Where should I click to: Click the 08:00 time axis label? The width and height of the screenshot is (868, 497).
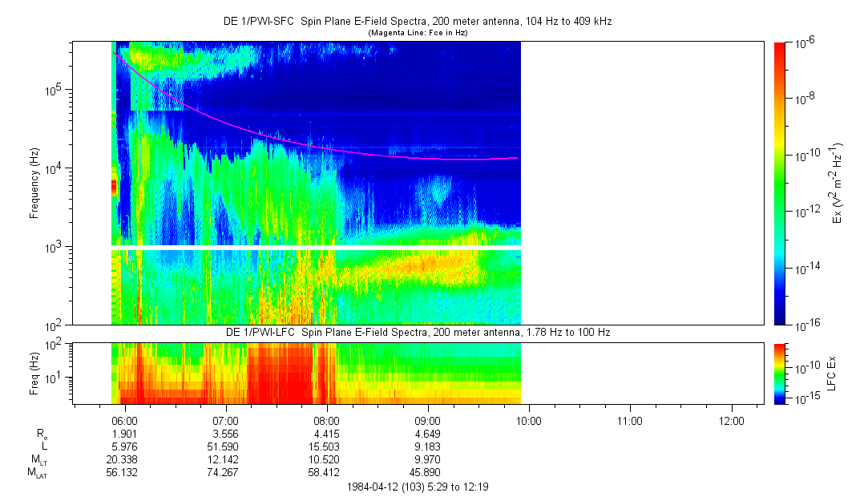[327, 420]
